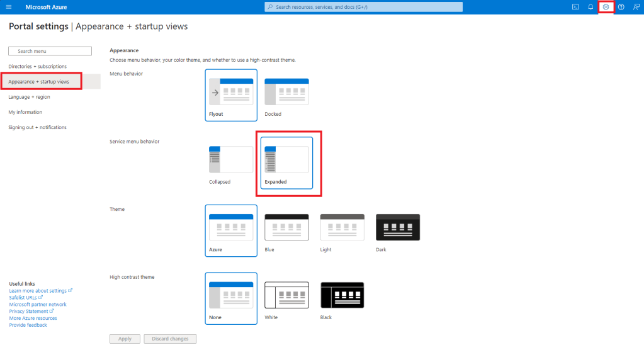Select the Flyout menu behavior option
Image resolution: width=644 pixels, height=345 pixels.
pyautogui.click(x=231, y=94)
